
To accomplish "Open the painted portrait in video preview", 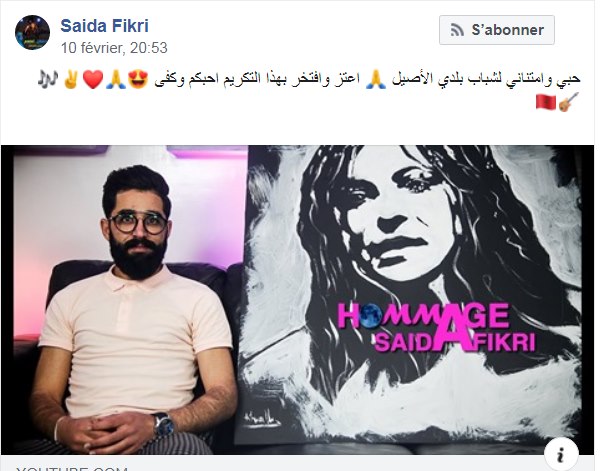I will [x=413, y=291].
